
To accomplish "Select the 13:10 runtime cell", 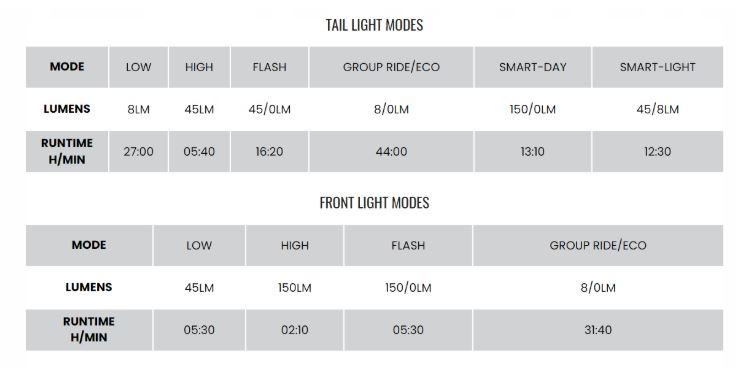I will 532,152.
